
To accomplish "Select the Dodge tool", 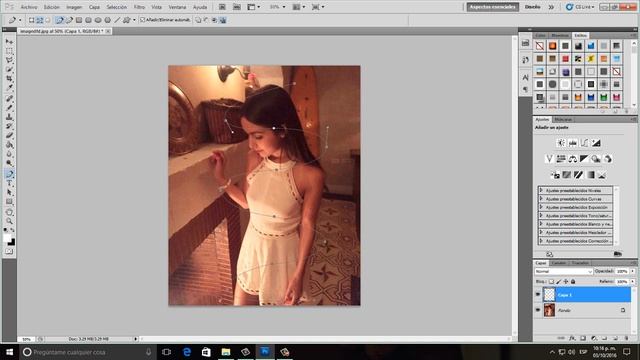I will 9,163.
